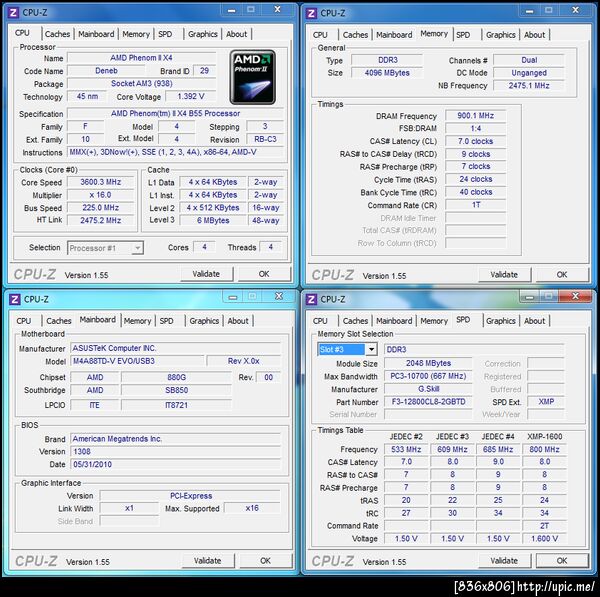The height and width of the screenshot is (597, 600).
Task: Click the M4A88TD-V EVO/USB3 model field
Action: coord(137,361)
